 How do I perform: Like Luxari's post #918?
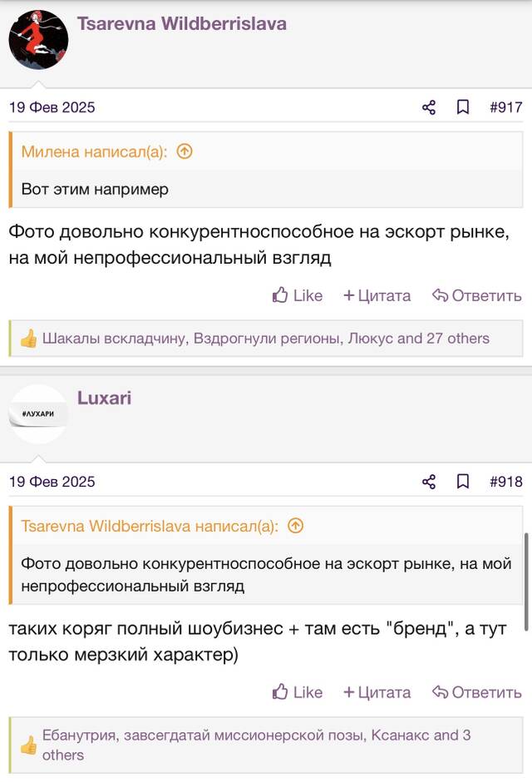[x=298, y=692]
